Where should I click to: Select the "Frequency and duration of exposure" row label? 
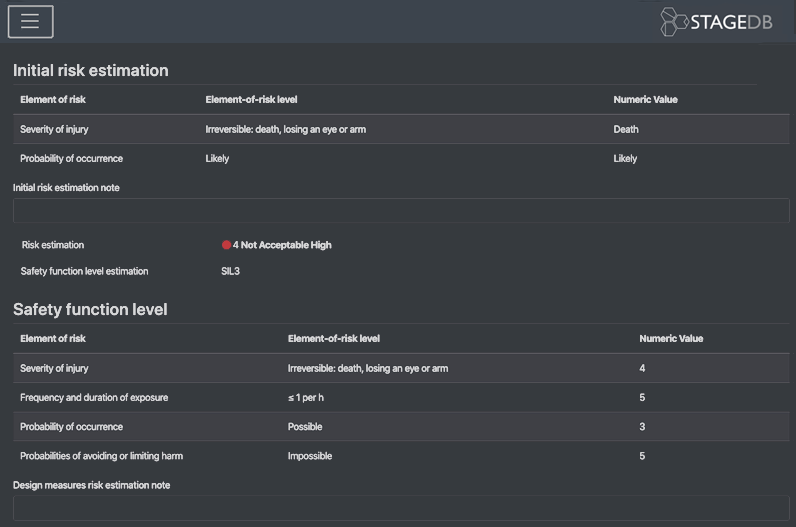pos(94,398)
